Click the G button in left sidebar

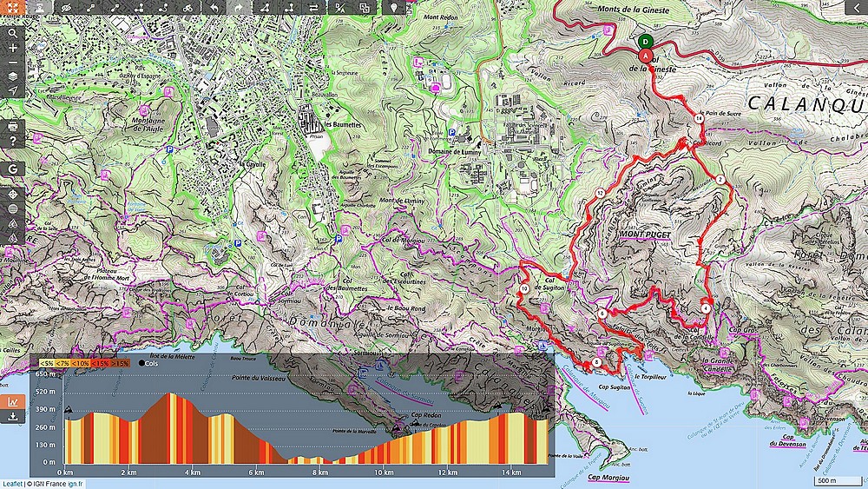click(13, 169)
